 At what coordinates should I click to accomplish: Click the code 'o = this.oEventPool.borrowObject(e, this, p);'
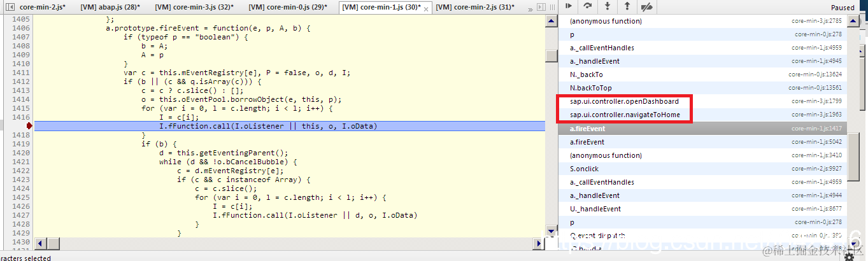pyautogui.click(x=241, y=100)
